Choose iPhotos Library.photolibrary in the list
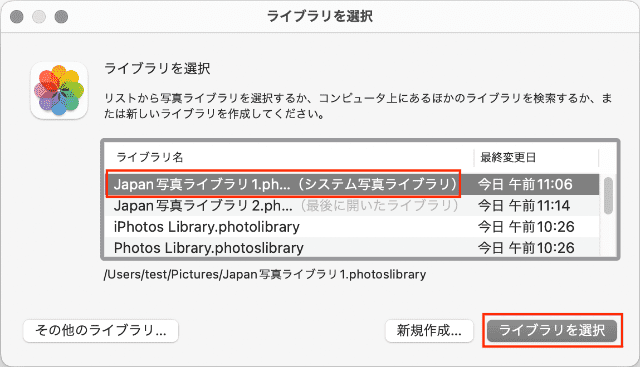This screenshot has width=640, height=367. click(352, 227)
